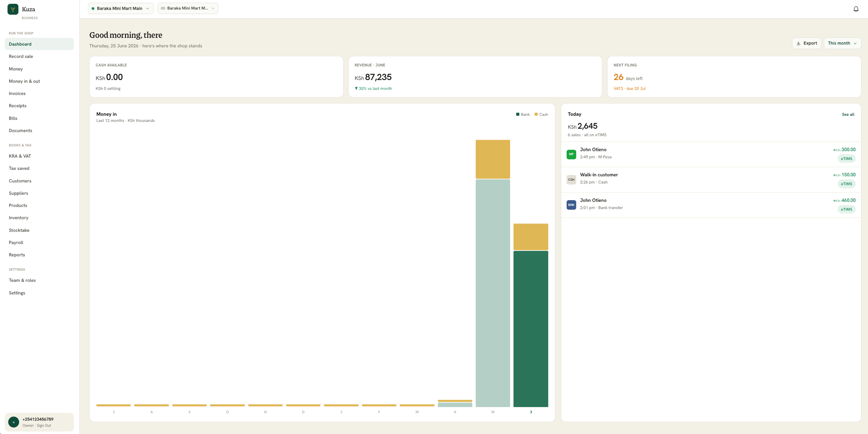Screen dimensions: 868x434
Task: Open Receipts in the sidebar
Action: [x=39, y=106]
